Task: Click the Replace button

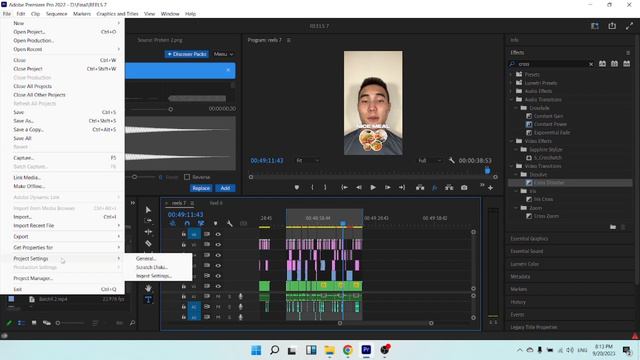Action: [x=201, y=188]
